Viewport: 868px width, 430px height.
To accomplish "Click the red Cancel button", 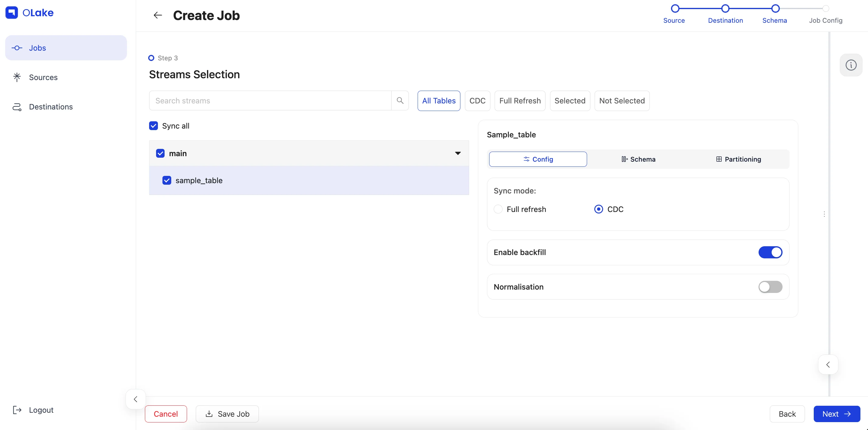I will click(166, 414).
